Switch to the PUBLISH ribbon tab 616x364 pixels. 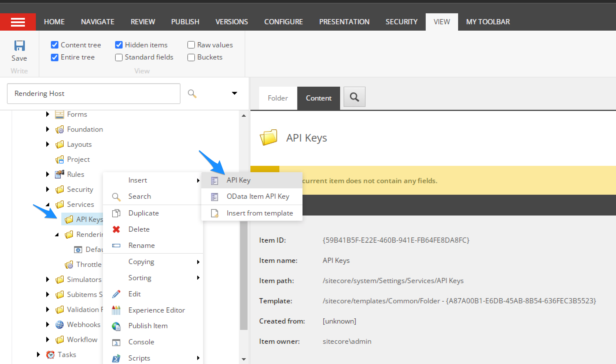click(x=185, y=22)
